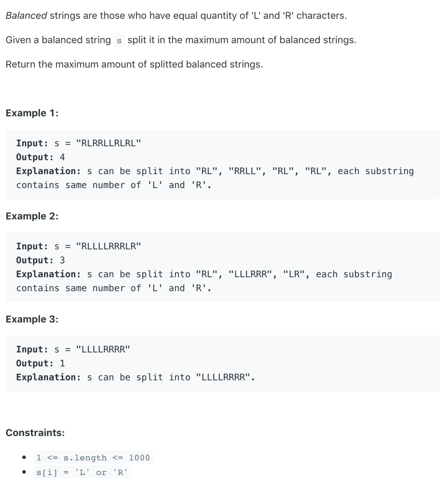Image resolution: width=448 pixels, height=482 pixels.
Task: Click the Example 2 heading
Action: 32,216
